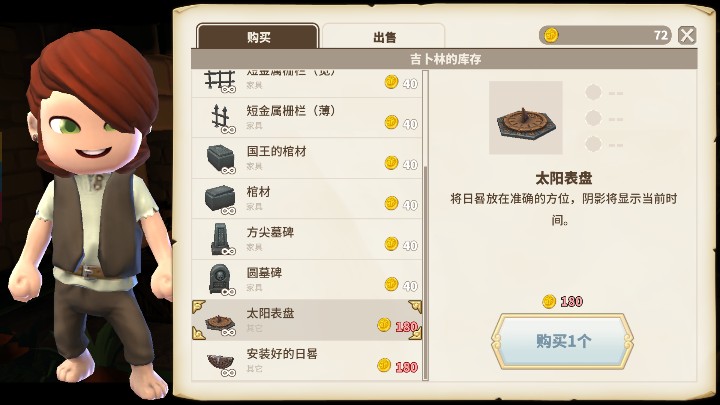720x405 pixels.
Task: Click the 太阳表盘 icon in the list
Action: point(219,323)
